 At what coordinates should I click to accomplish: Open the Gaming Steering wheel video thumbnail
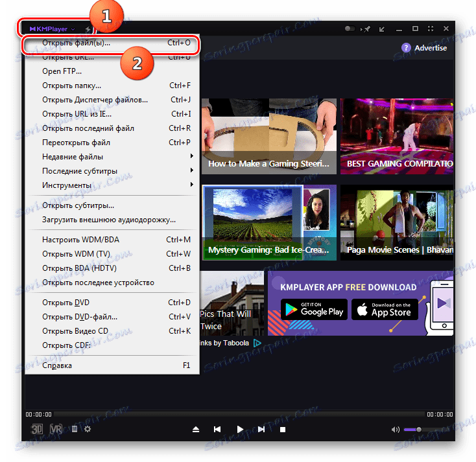point(269,136)
